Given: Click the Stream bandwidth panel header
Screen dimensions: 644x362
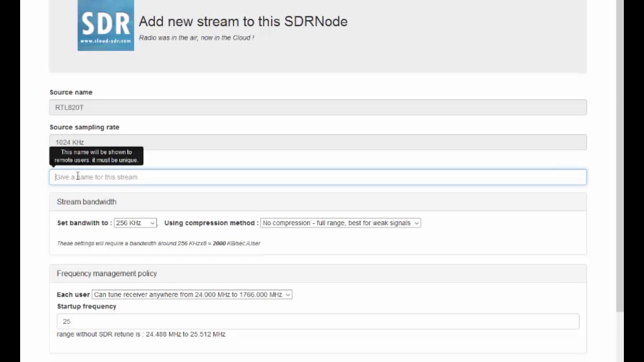Looking at the screenshot, I should coord(87,202).
